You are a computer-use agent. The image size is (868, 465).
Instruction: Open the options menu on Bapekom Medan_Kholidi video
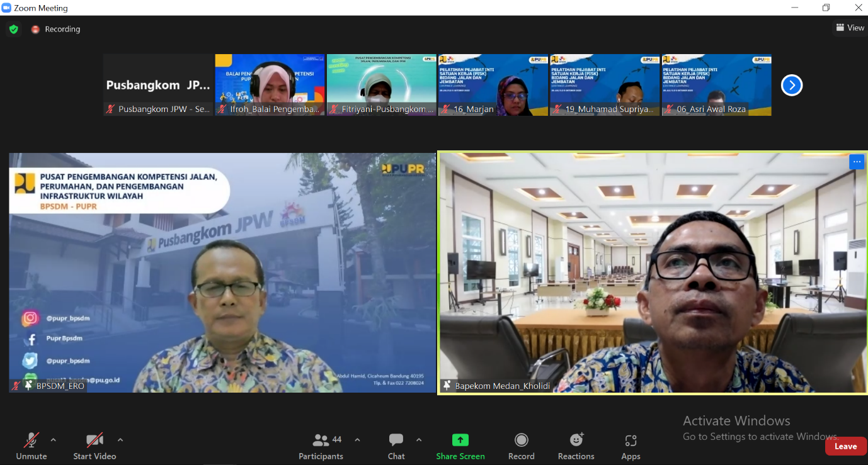[857, 162]
